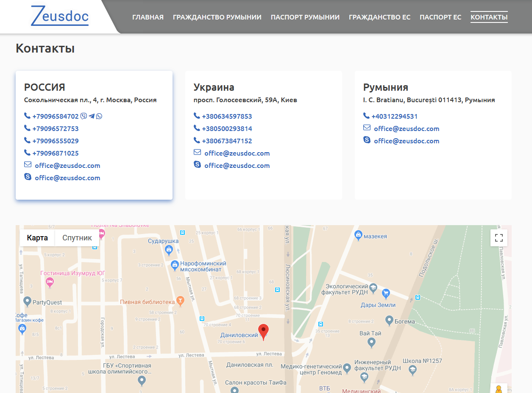Call Russian number +79096584702
The width and height of the screenshot is (532, 393).
tap(55, 116)
